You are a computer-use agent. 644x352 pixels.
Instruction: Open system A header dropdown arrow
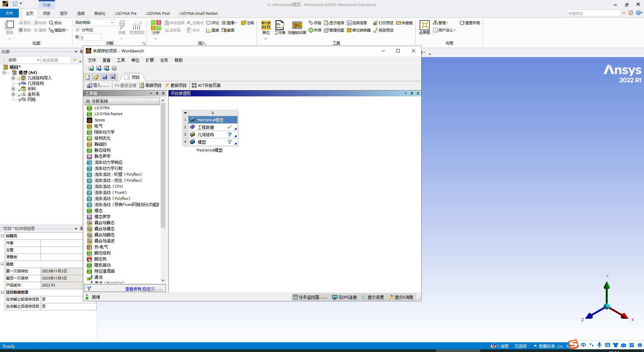pos(185,113)
